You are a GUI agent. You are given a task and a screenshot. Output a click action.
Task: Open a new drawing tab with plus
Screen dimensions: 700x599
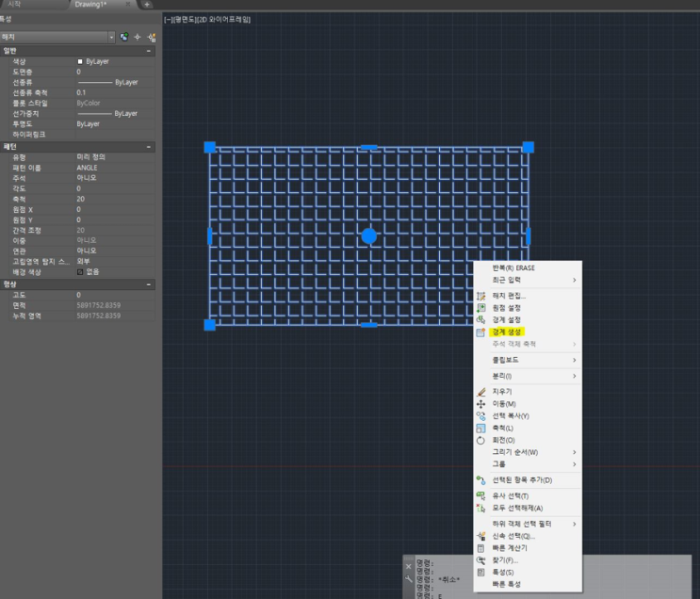147,5
